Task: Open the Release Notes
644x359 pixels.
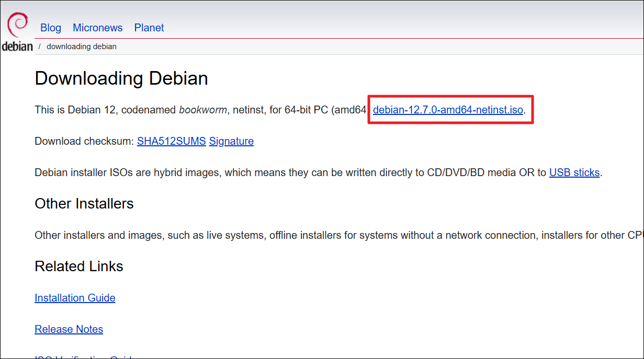Action: (69, 329)
